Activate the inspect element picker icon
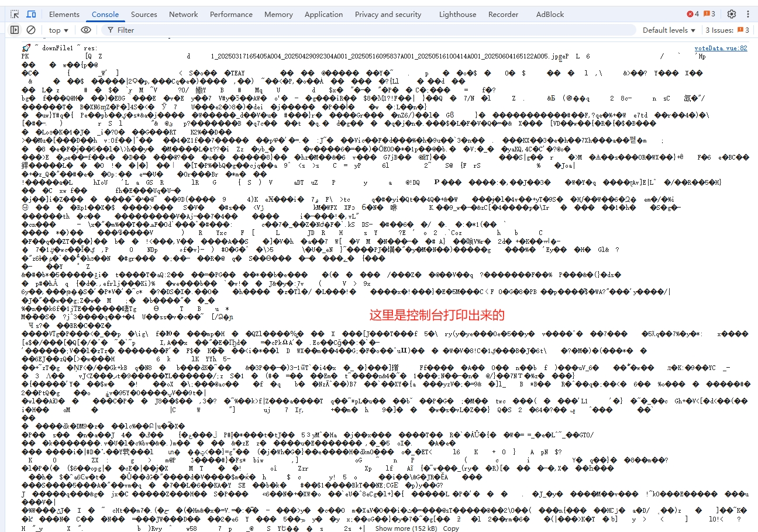 tap(15, 14)
